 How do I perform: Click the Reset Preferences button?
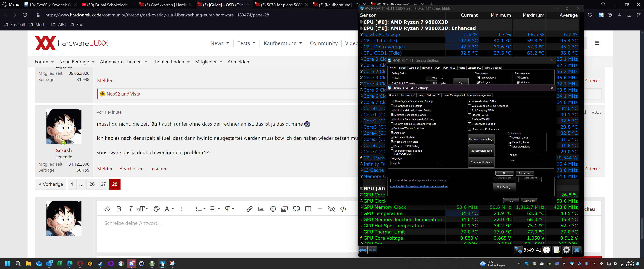coord(481,151)
